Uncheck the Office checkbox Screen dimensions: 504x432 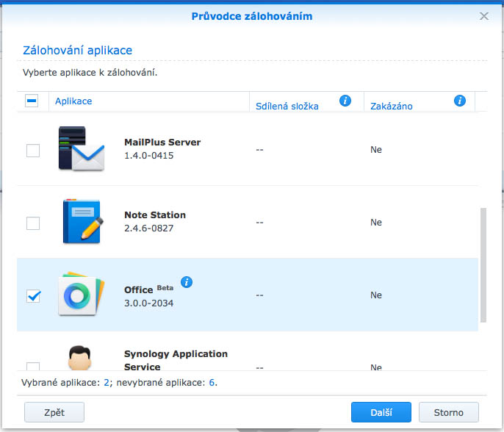coord(33,295)
